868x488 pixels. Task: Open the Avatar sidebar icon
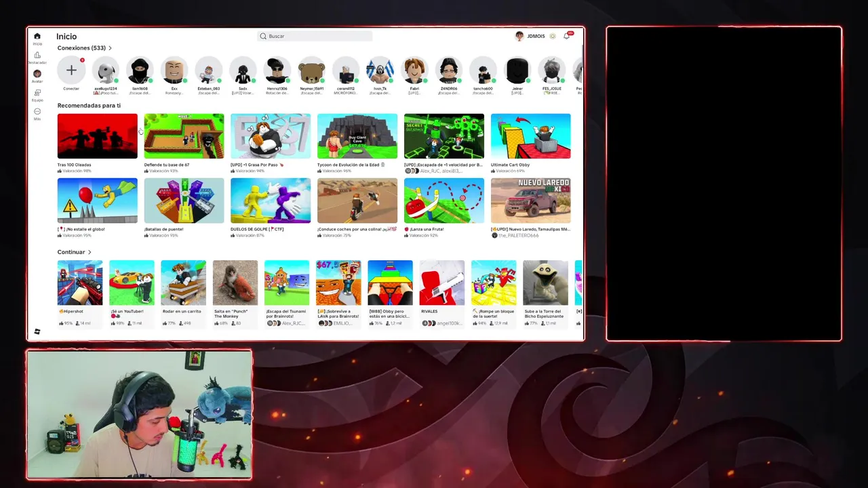[x=37, y=73]
